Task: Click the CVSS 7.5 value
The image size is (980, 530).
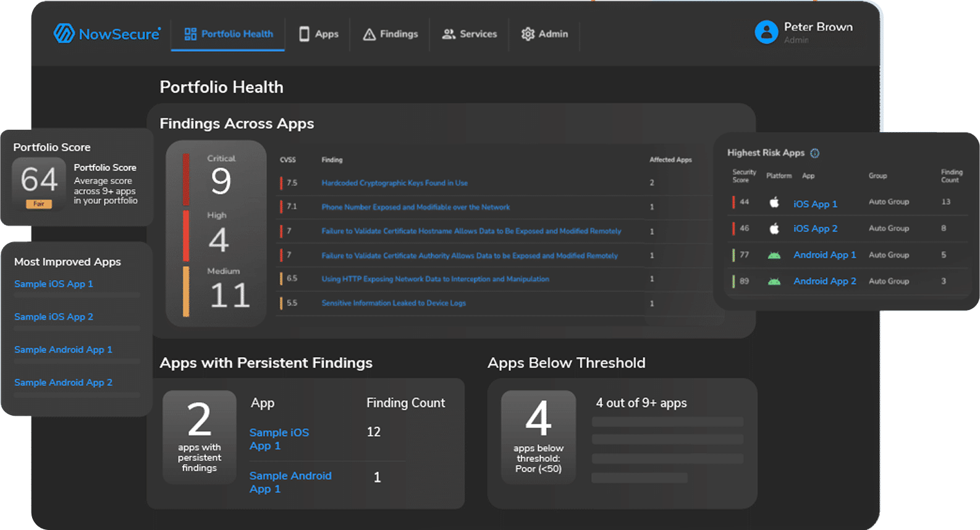Action: pyautogui.click(x=292, y=183)
